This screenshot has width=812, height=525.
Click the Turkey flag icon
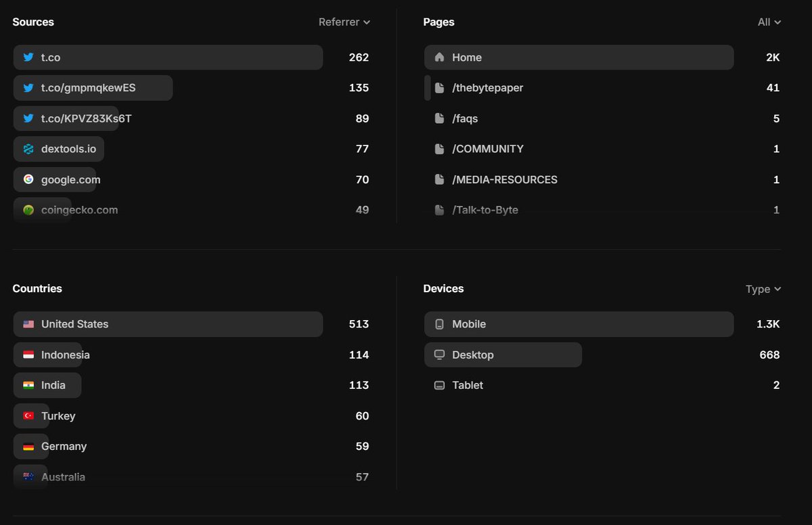[28, 415]
